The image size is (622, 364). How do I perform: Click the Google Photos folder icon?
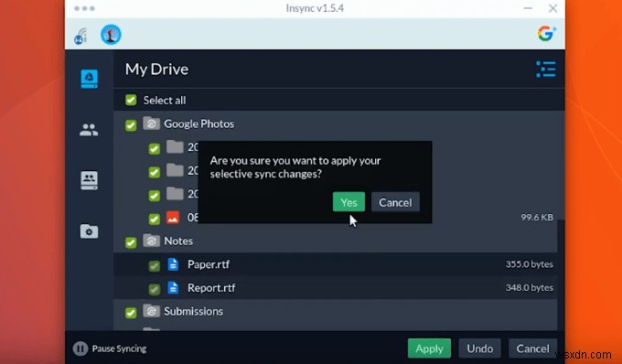pyautogui.click(x=151, y=123)
